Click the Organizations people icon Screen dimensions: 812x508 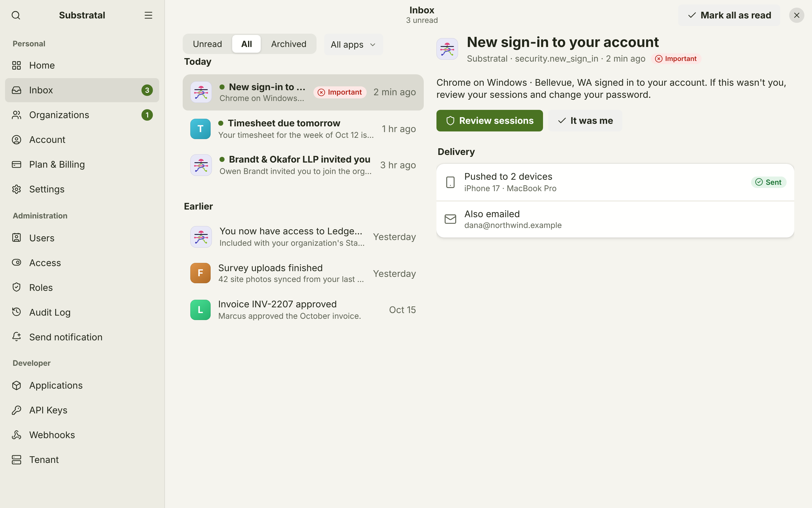(16, 115)
